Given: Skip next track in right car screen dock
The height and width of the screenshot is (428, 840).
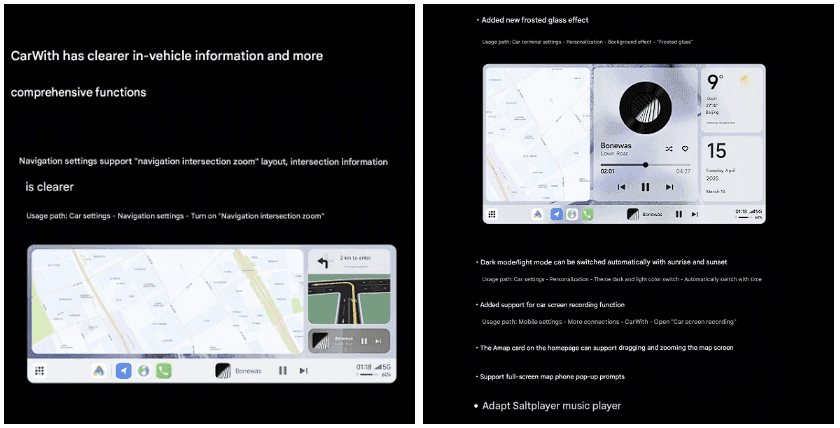Looking at the screenshot, I should pos(695,214).
